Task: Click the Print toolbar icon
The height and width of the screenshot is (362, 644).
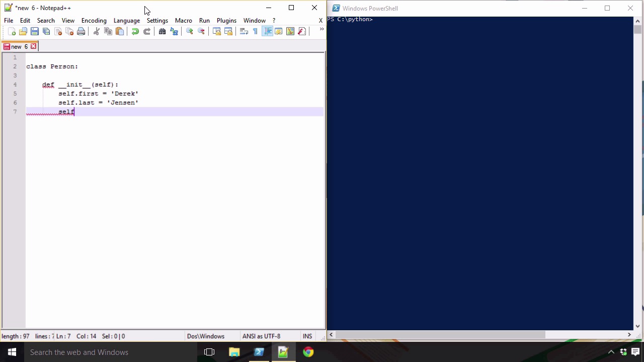Action: coord(81,31)
